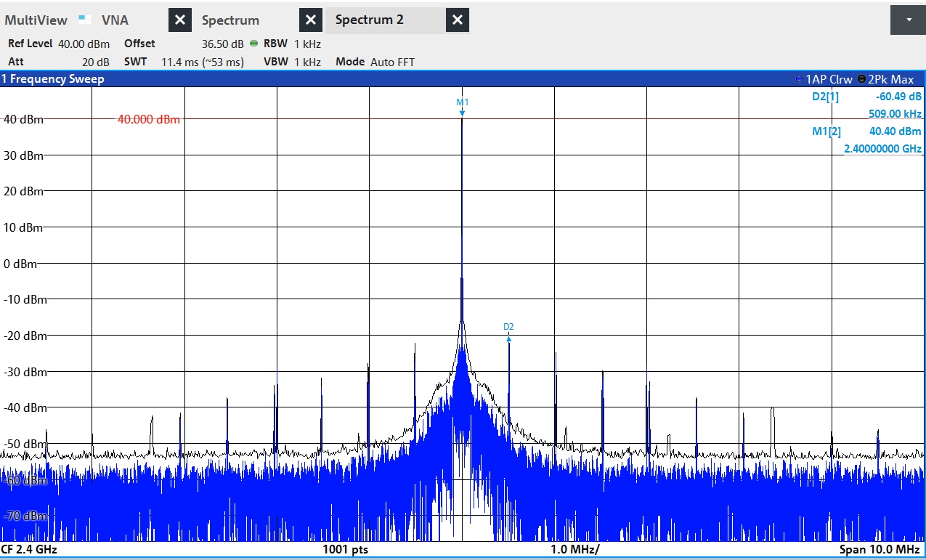
Task: Click the CF 2.4 GHz center frequency label
Action: click(29, 549)
